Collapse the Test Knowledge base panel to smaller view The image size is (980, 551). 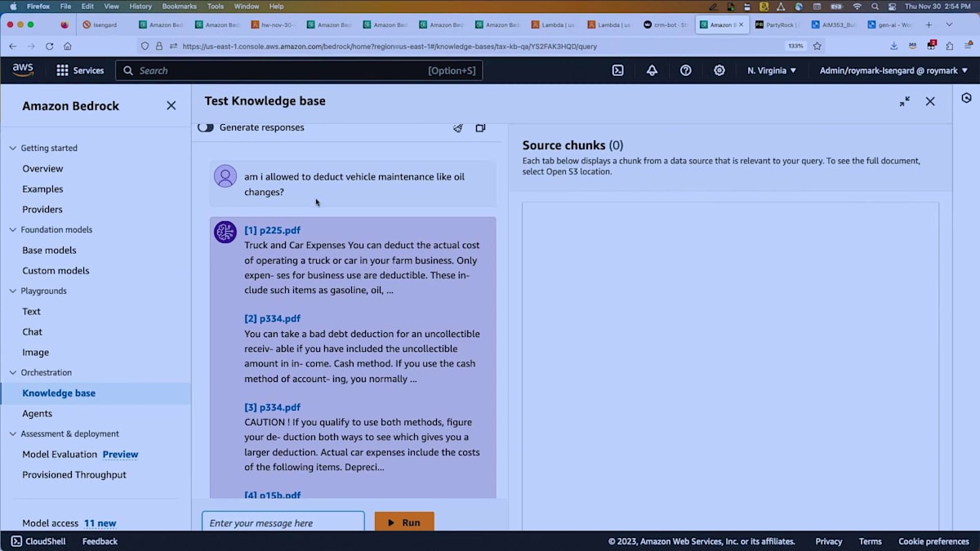(905, 101)
